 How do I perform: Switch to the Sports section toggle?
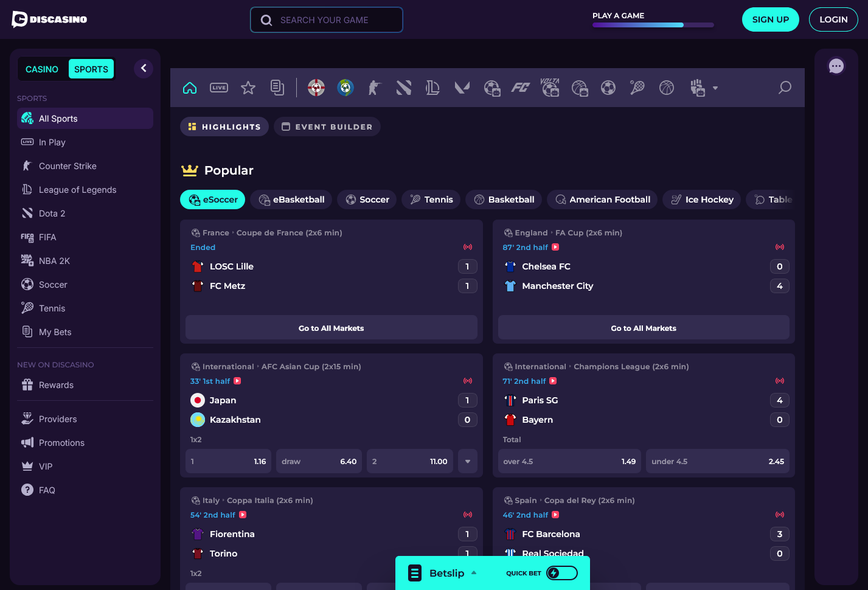point(91,69)
